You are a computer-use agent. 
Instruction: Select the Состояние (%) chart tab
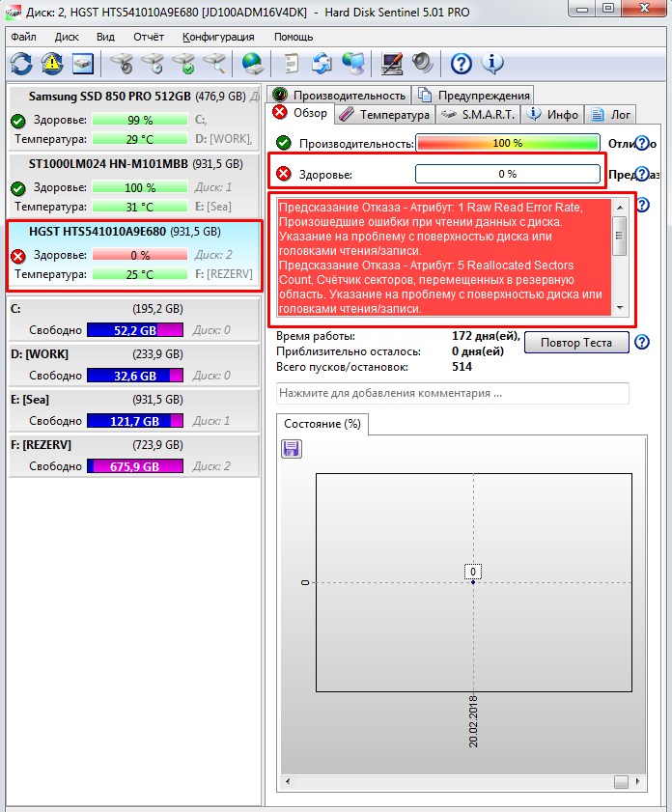(322, 424)
